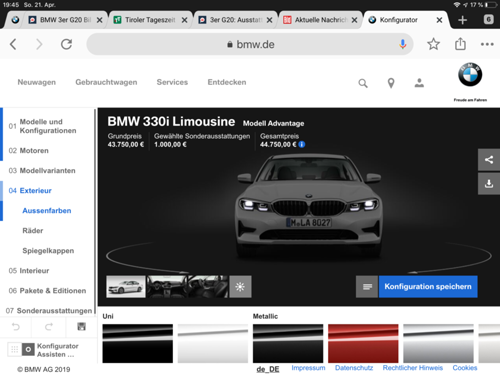Screen dimensions: 500x375
Task: Open the Cookies link
Action: (465, 368)
